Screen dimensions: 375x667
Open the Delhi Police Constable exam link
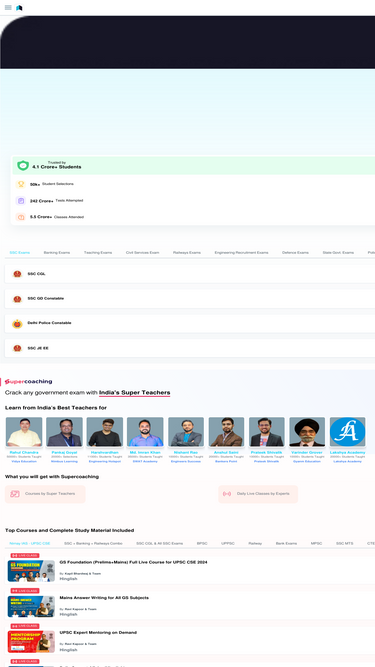click(190, 324)
